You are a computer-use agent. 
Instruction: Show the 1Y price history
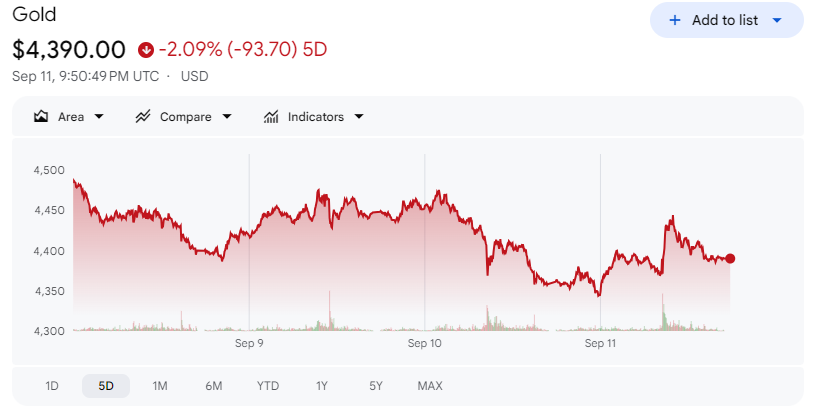coord(322,386)
